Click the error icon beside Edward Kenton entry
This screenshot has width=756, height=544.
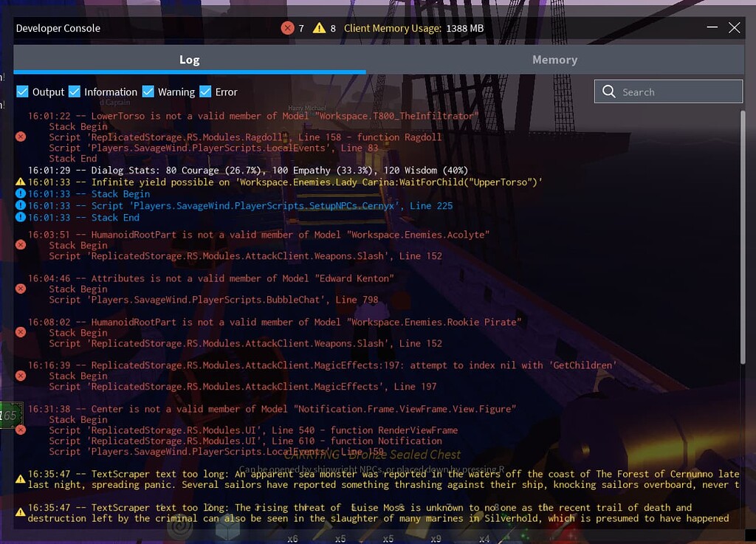[21, 289]
